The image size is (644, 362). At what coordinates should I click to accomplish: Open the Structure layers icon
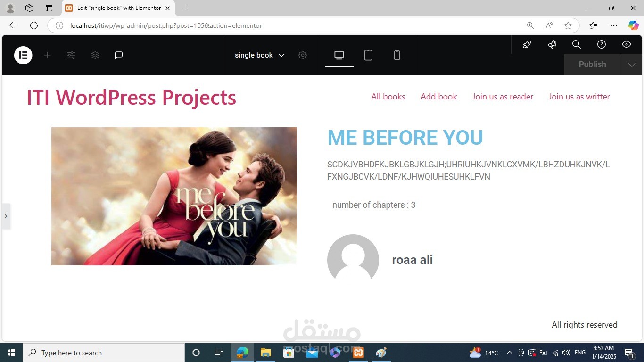[x=95, y=55]
